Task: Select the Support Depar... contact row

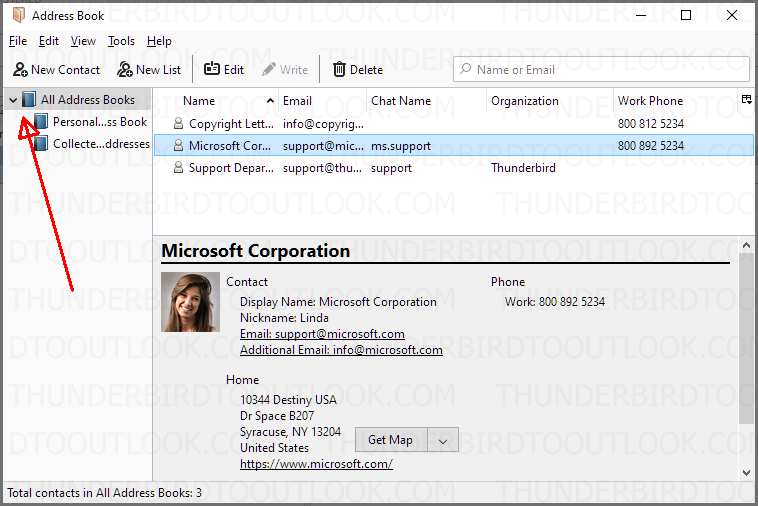Action: point(453,168)
